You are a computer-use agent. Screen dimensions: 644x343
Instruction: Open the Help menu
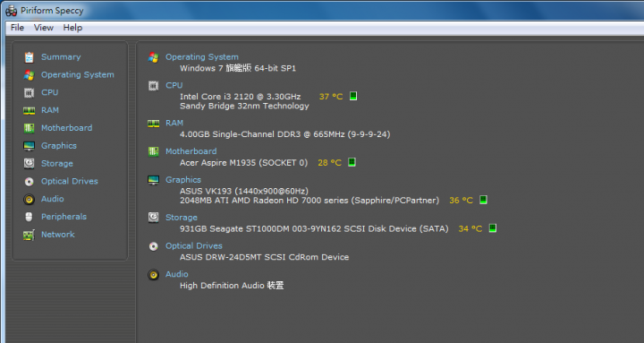pos(72,28)
